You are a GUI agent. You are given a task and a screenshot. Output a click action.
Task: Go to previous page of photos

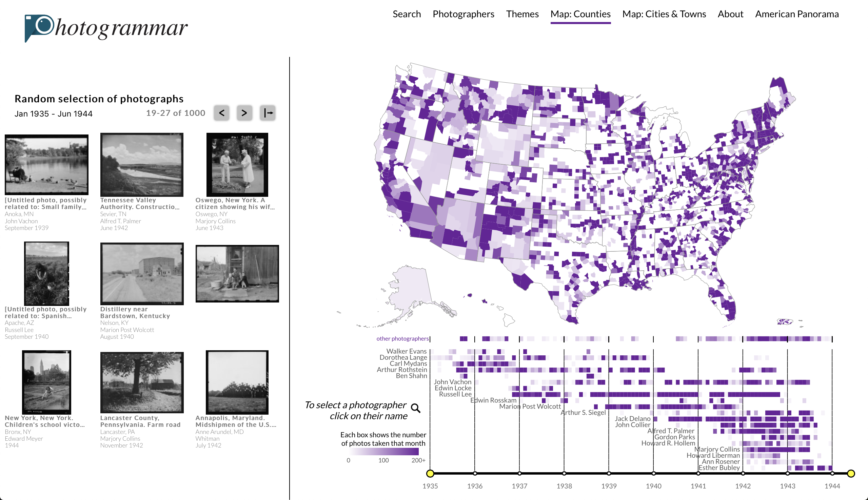pos(222,113)
